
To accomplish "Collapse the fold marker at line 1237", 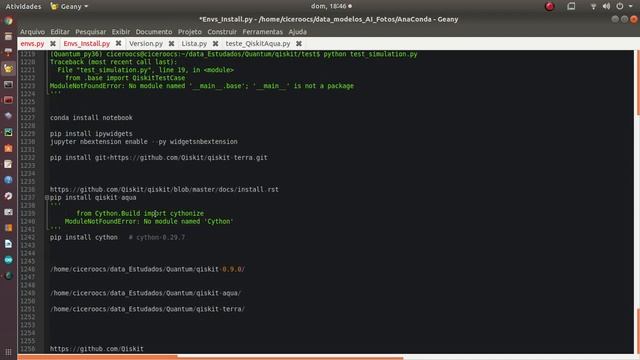I will coord(47,198).
